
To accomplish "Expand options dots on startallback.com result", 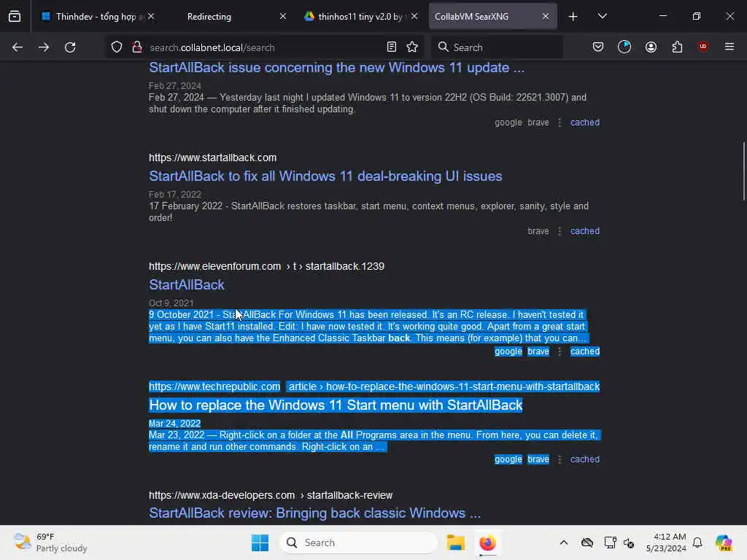I will point(560,231).
